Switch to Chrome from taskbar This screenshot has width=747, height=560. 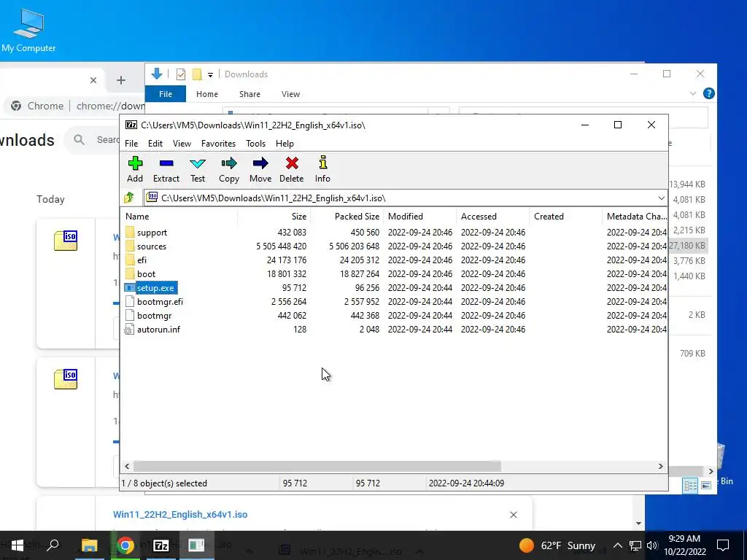125,545
